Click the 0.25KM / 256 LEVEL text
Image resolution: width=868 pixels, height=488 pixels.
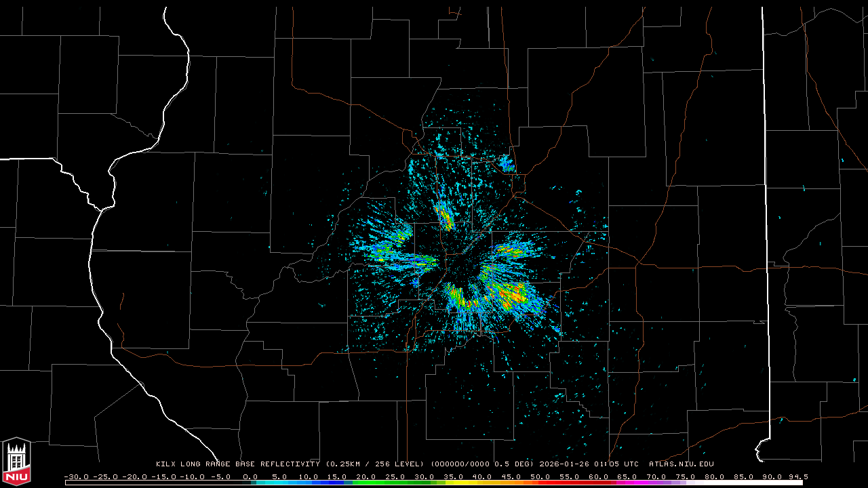coord(375,464)
